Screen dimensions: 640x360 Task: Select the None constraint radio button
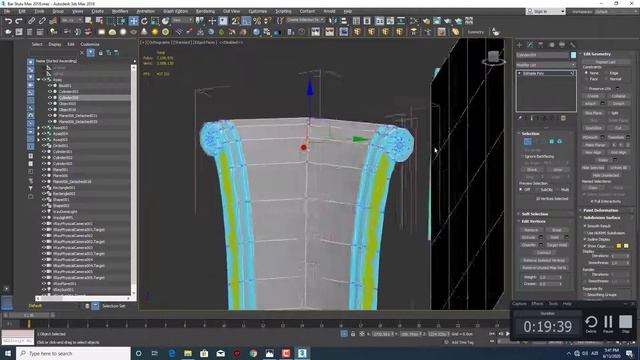click(x=587, y=73)
